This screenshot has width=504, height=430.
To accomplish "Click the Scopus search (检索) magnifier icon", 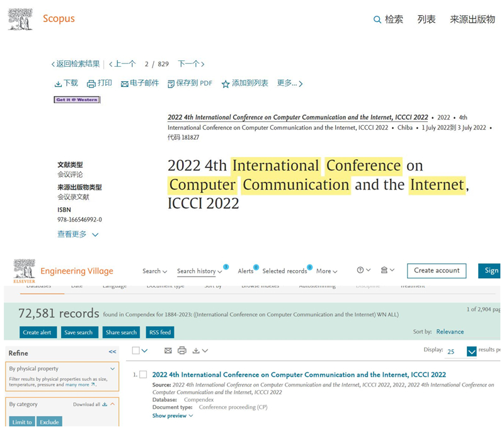I will 377,20.
